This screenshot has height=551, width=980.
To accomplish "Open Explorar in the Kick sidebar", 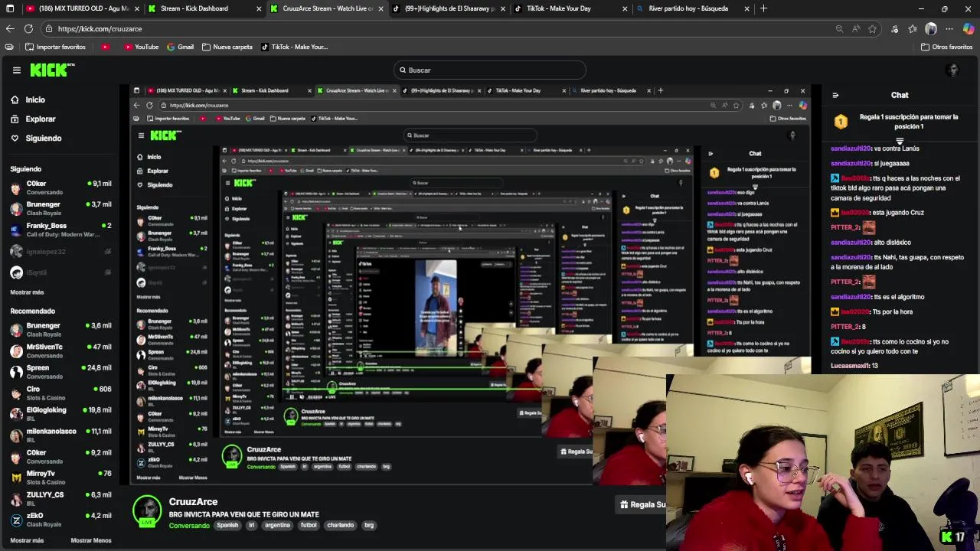I will click(41, 119).
